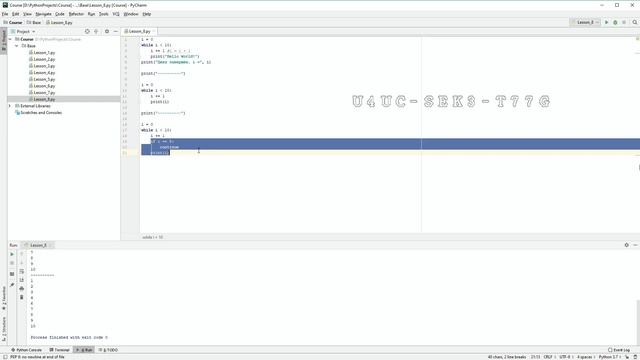
Task: Click the restore layout icon in Run panel
Action: 12,274
